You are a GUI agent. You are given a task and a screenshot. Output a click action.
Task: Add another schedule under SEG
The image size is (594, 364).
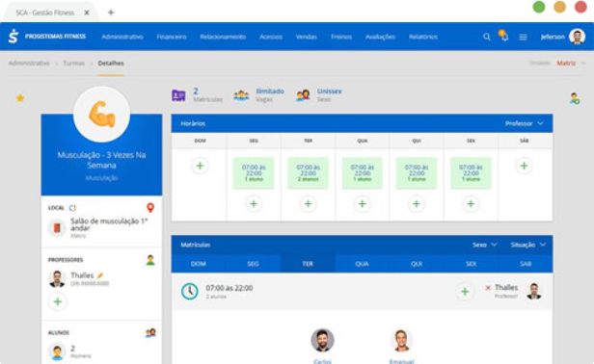(254, 204)
